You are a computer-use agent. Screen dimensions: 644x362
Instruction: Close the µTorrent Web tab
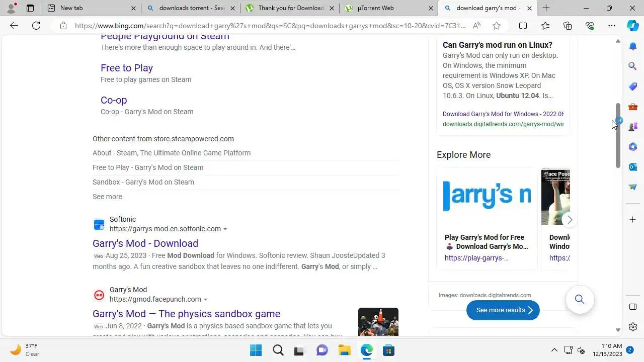pos(431,8)
